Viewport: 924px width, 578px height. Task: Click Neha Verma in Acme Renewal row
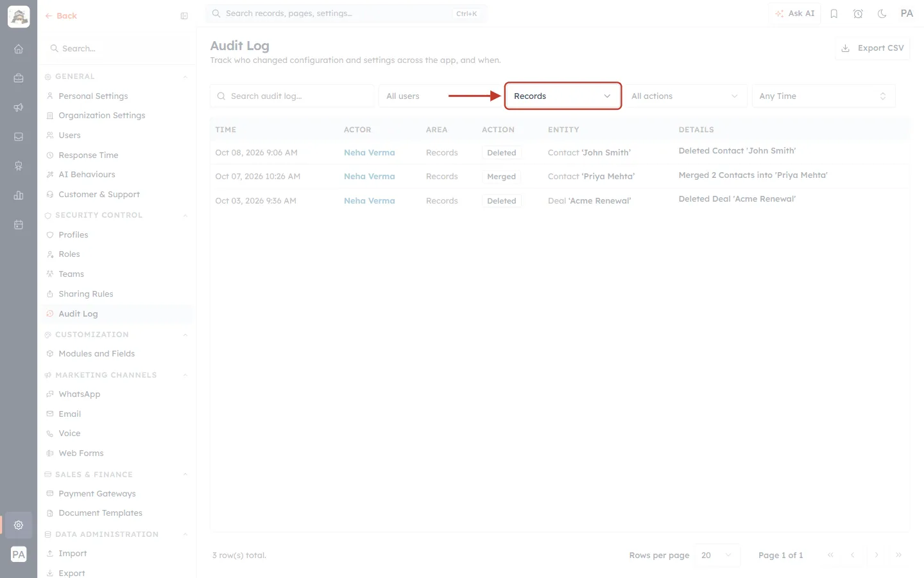click(369, 201)
